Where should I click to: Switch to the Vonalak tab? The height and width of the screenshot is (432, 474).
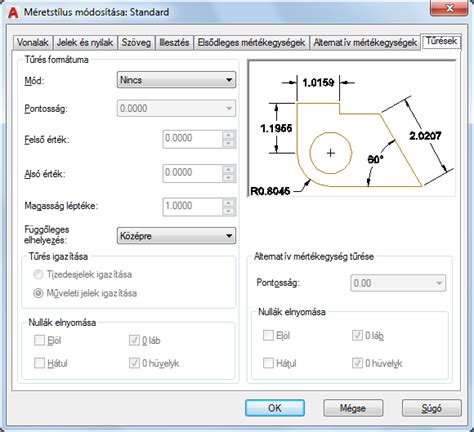33,43
